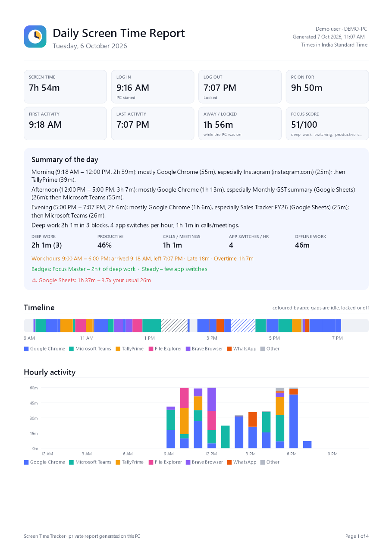
Task: Click the Google Chrome blue swatch in Timeline legend
Action: tap(26, 349)
